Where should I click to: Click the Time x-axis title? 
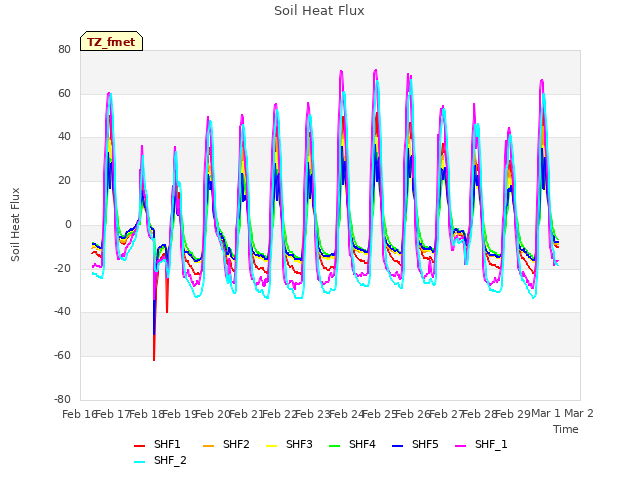tap(566, 429)
